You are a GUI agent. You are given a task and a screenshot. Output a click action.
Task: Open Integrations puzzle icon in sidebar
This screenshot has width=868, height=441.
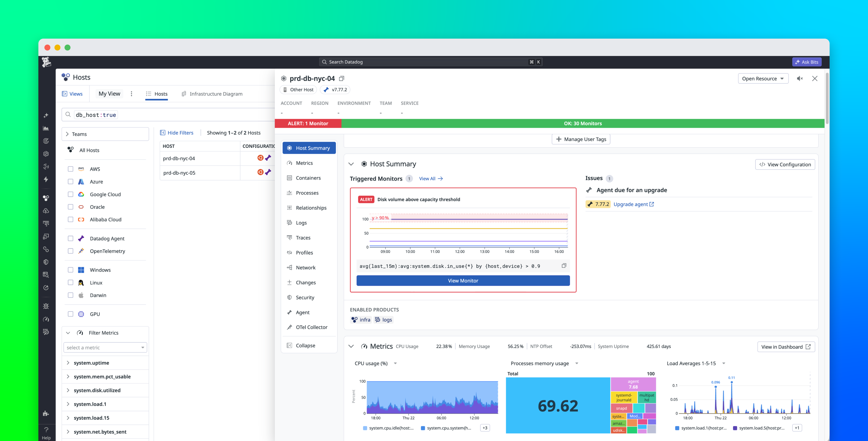pos(46,413)
